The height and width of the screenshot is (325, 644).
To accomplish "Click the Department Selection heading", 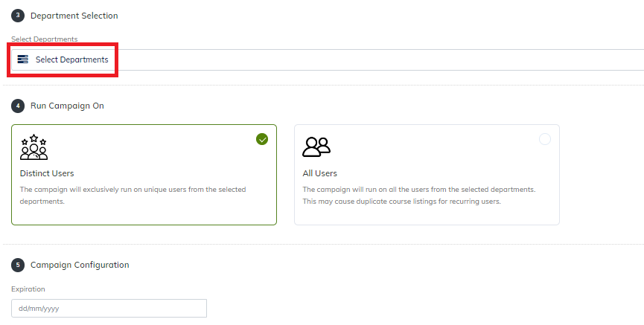I will (74, 16).
